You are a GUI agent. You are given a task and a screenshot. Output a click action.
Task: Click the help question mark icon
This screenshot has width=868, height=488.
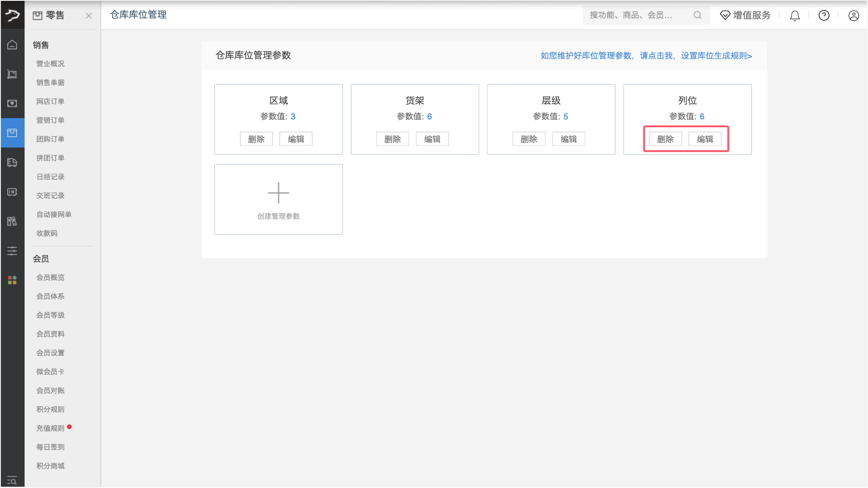pos(824,15)
